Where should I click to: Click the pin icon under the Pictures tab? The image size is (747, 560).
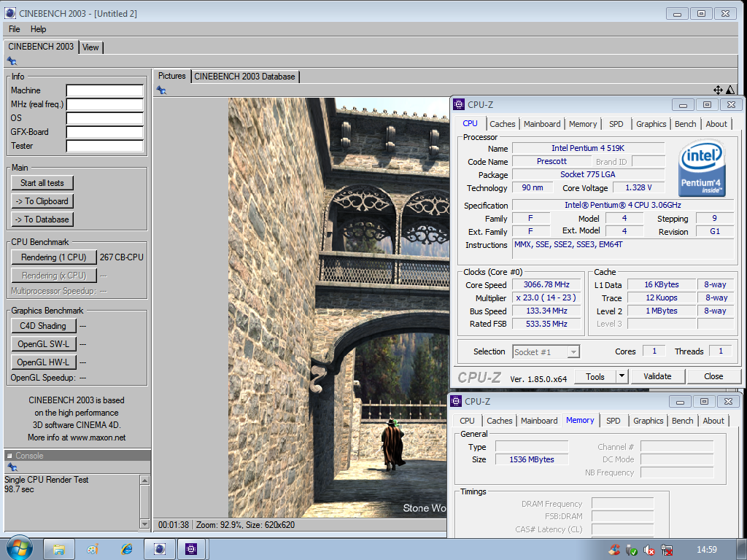click(x=161, y=90)
